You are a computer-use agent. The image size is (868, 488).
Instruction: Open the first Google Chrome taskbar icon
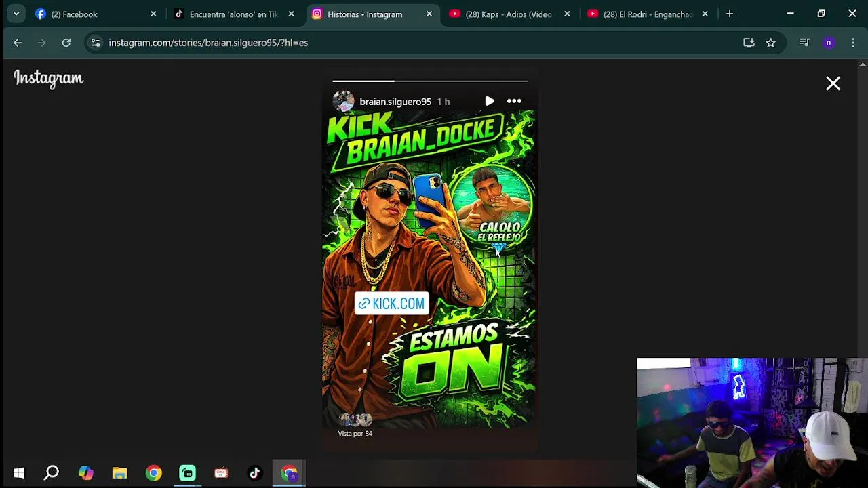(x=153, y=473)
